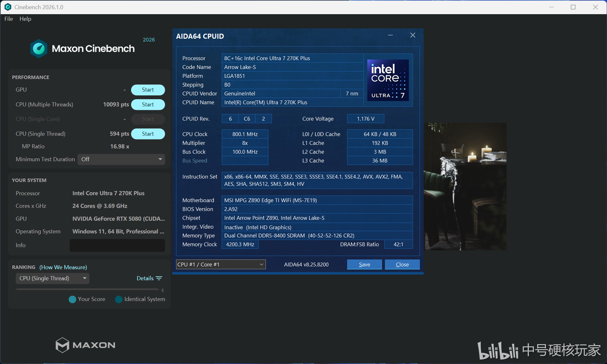Click the Intel Core Ultra 7 badge
Image resolution: width=607 pixels, height=364 pixels.
388,80
